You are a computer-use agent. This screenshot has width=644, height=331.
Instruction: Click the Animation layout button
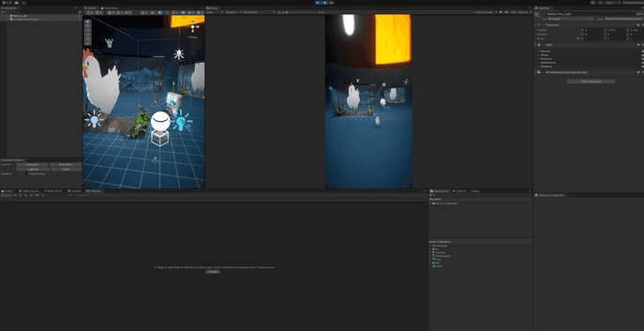(65, 164)
